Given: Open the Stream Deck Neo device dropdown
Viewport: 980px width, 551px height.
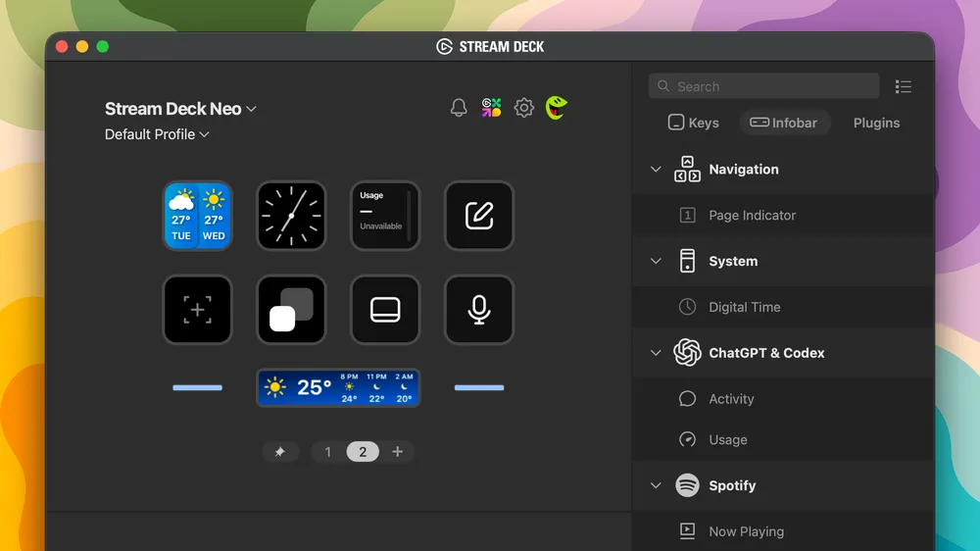Looking at the screenshot, I should [180, 109].
